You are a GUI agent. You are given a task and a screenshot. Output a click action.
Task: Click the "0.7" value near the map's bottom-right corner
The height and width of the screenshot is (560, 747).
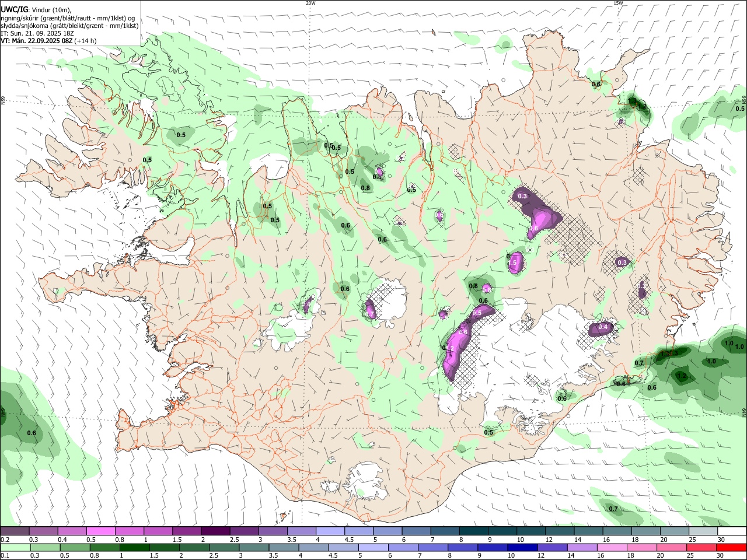(613, 509)
